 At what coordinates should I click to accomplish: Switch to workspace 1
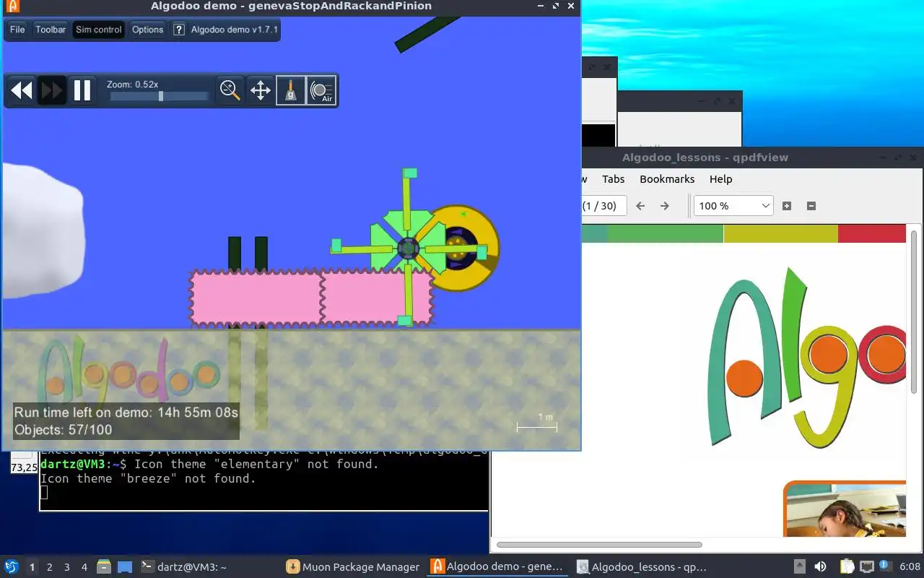(32, 567)
